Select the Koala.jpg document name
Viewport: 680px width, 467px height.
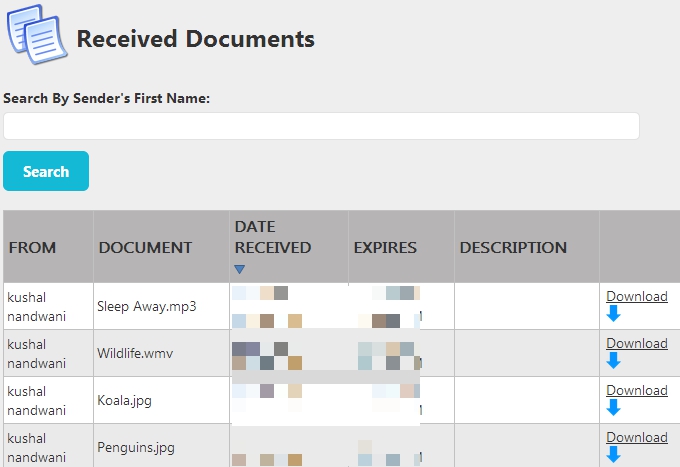(125, 400)
